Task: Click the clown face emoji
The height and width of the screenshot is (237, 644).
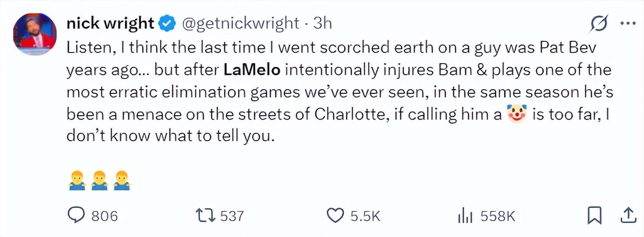Action: coord(517,114)
